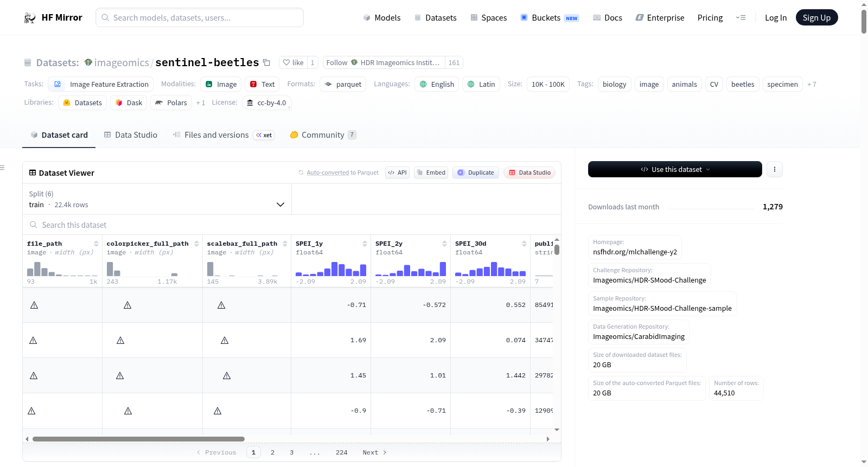Sort the SPEI_2y column
The width and height of the screenshot is (868, 467).
[444, 244]
